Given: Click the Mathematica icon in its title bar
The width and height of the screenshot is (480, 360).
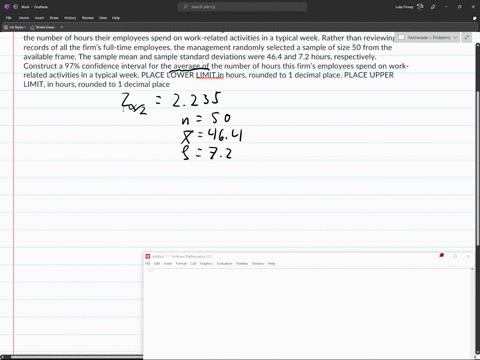Looking at the screenshot, I should [147, 256].
